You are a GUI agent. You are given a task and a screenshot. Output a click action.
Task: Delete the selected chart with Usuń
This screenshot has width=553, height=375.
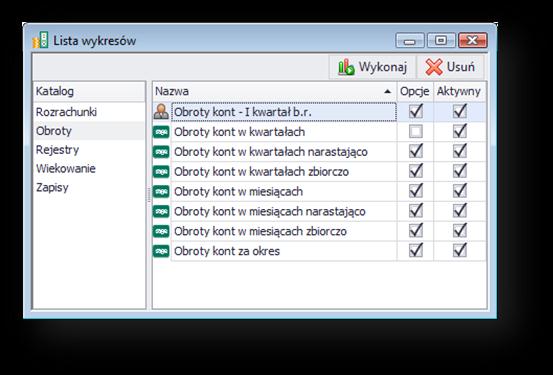pos(450,67)
